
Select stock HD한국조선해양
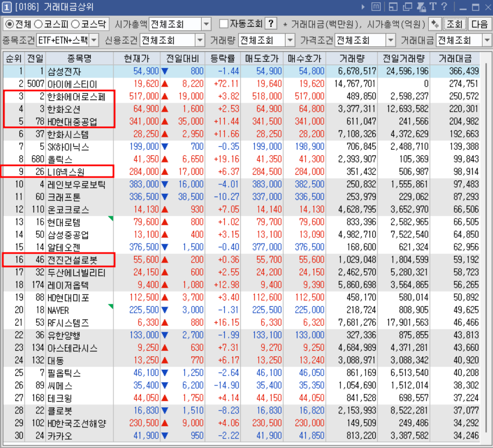pos(77,423)
